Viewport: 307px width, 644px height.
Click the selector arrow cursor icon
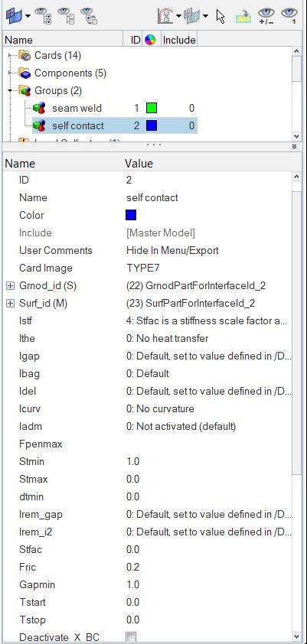220,16
